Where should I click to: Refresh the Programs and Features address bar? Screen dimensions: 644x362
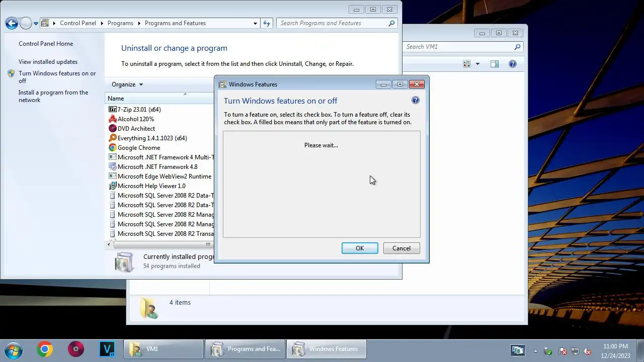[267, 23]
